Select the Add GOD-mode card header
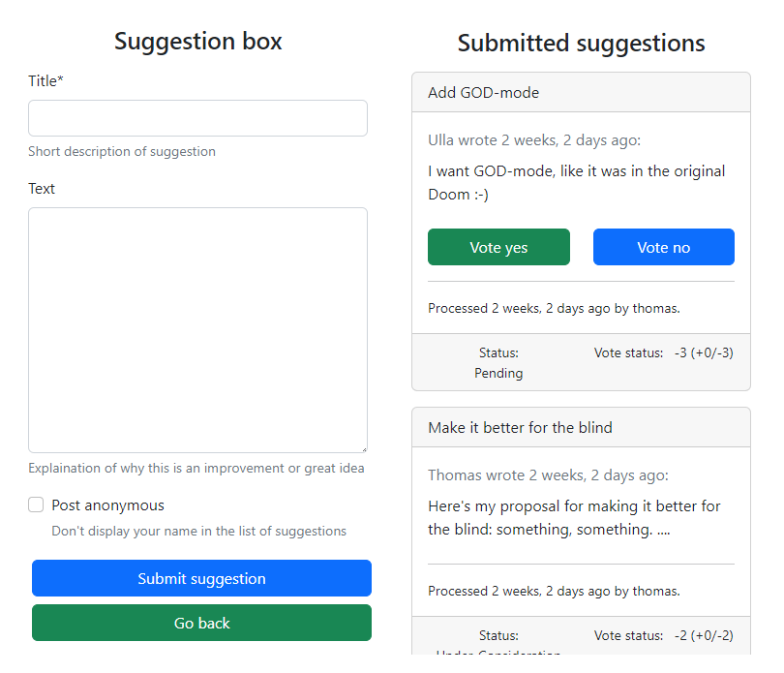The width and height of the screenshot is (784, 673). tap(581, 93)
